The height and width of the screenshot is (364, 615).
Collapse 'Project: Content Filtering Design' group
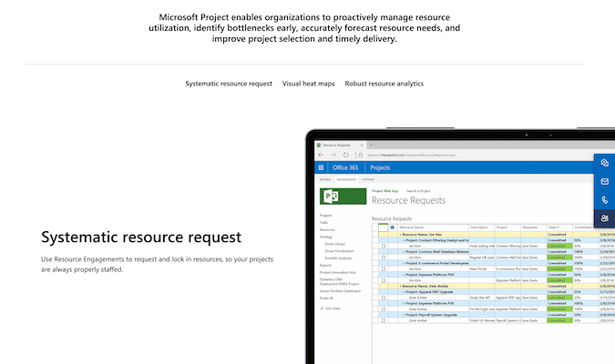click(x=404, y=240)
